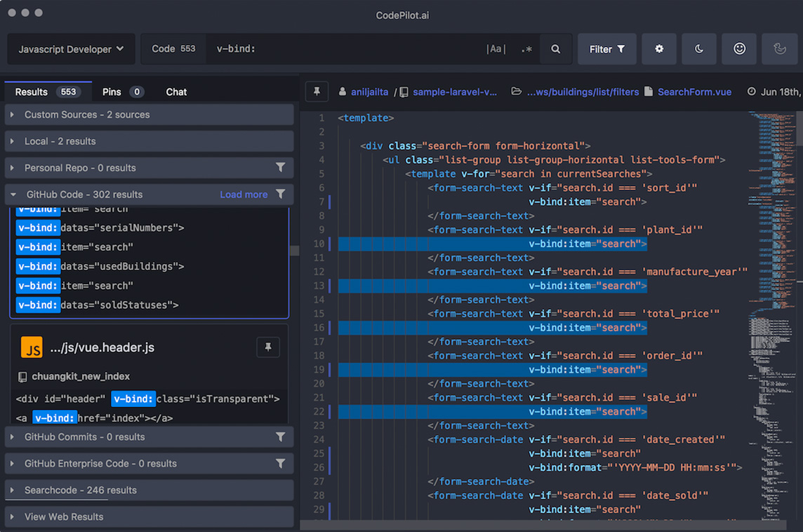Click code line 26 v-bind:format
This screenshot has width=803, height=532.
[x=635, y=467]
